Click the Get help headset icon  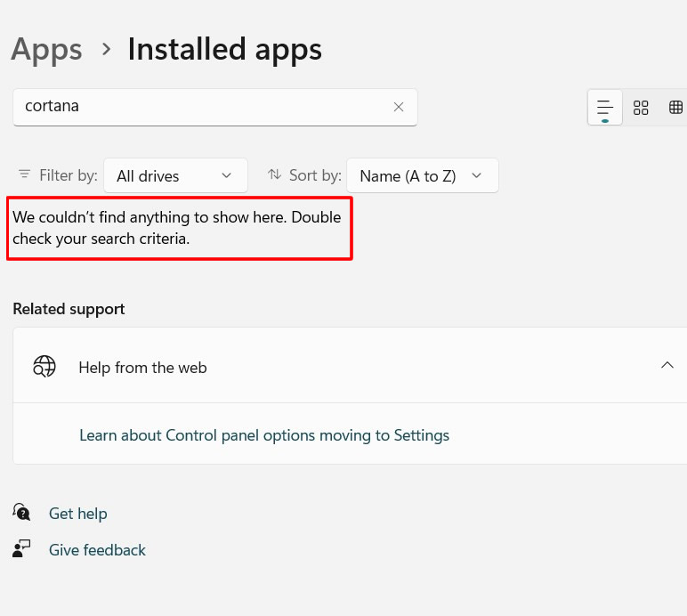point(22,513)
